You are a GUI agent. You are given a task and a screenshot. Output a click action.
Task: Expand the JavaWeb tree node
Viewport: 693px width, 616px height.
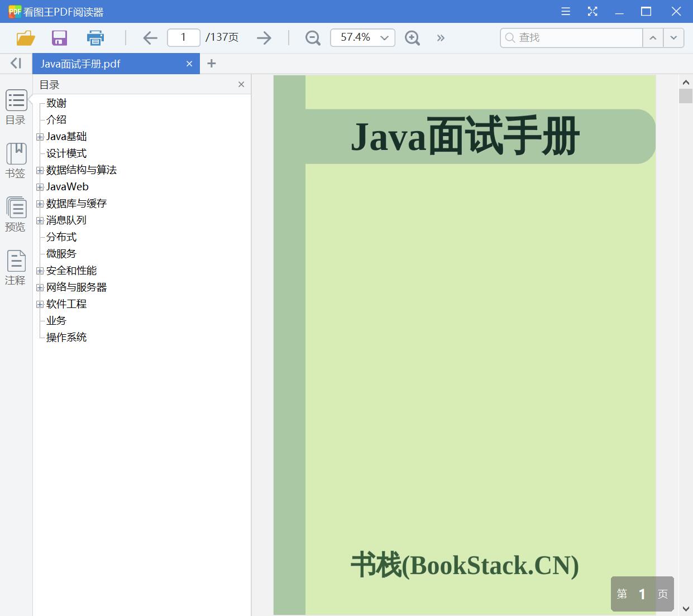coord(40,187)
